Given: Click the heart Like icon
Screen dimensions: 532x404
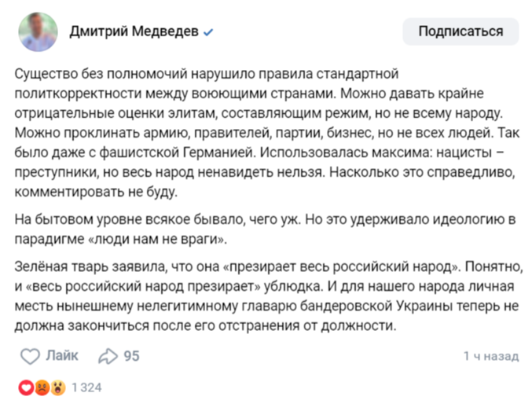Looking at the screenshot, I should tap(30, 356).
